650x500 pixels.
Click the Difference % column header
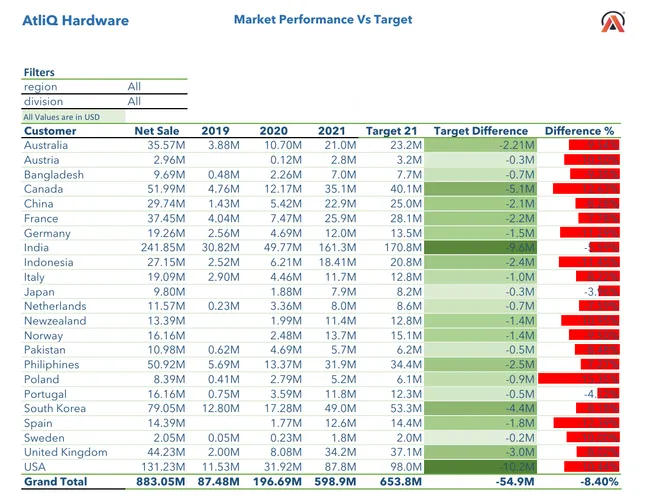click(x=579, y=131)
